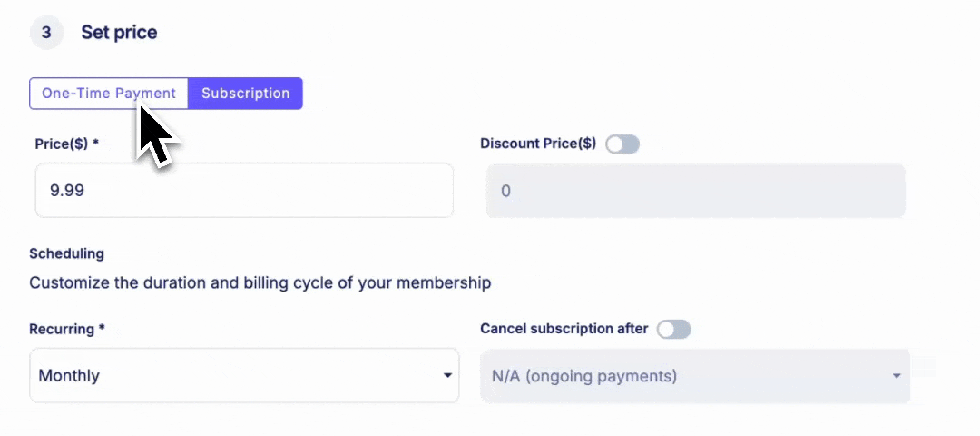Click the 9.99 price value
Screen dimensions: 980x436
pos(67,191)
